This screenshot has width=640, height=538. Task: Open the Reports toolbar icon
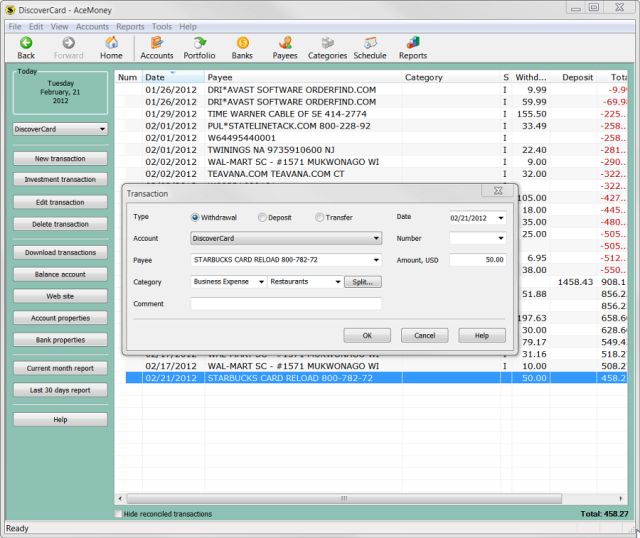click(413, 43)
